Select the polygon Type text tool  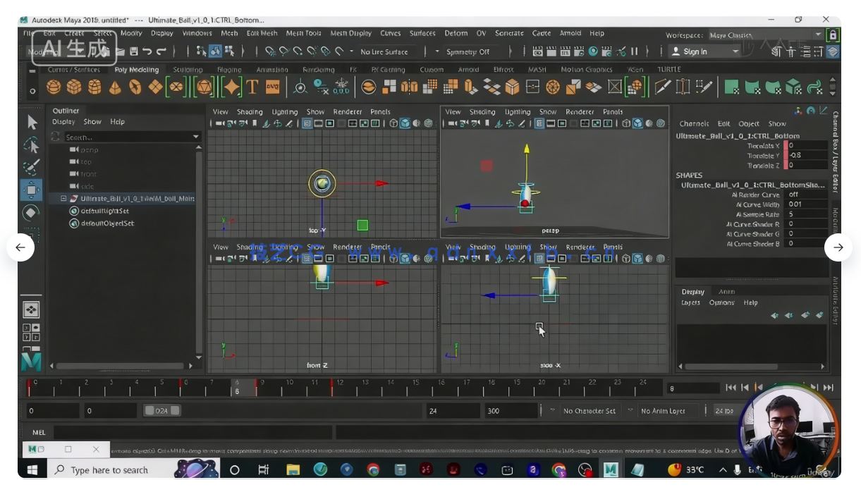tap(252, 87)
